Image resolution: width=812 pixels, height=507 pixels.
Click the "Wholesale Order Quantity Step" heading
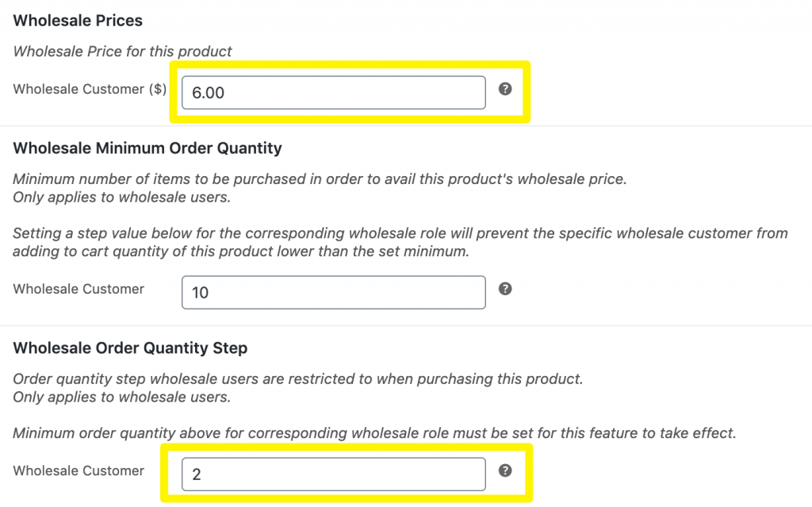coord(130,348)
